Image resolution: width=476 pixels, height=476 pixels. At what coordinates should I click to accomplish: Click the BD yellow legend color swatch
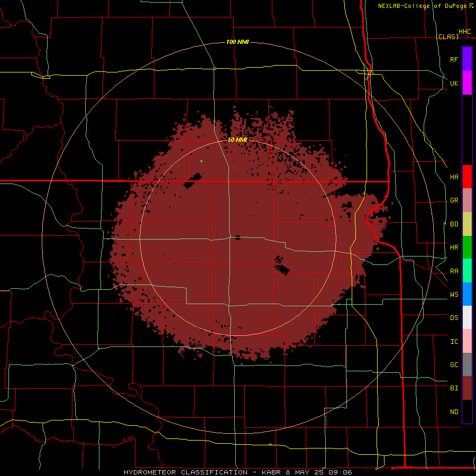coord(467,224)
